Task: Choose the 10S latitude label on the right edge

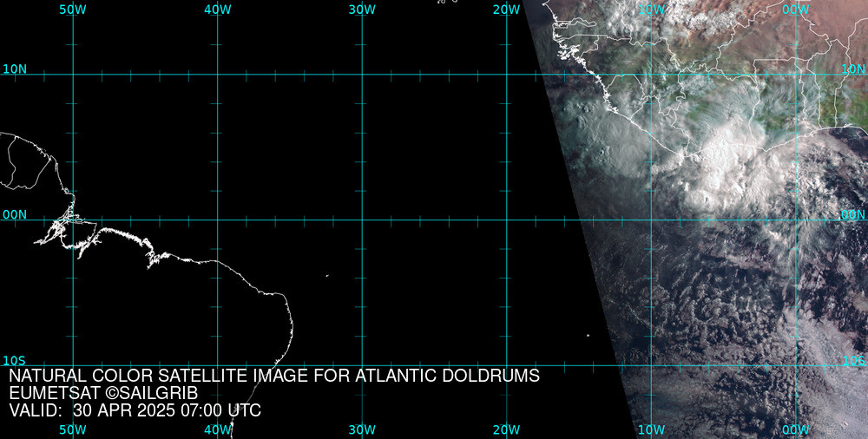Action: (x=853, y=361)
